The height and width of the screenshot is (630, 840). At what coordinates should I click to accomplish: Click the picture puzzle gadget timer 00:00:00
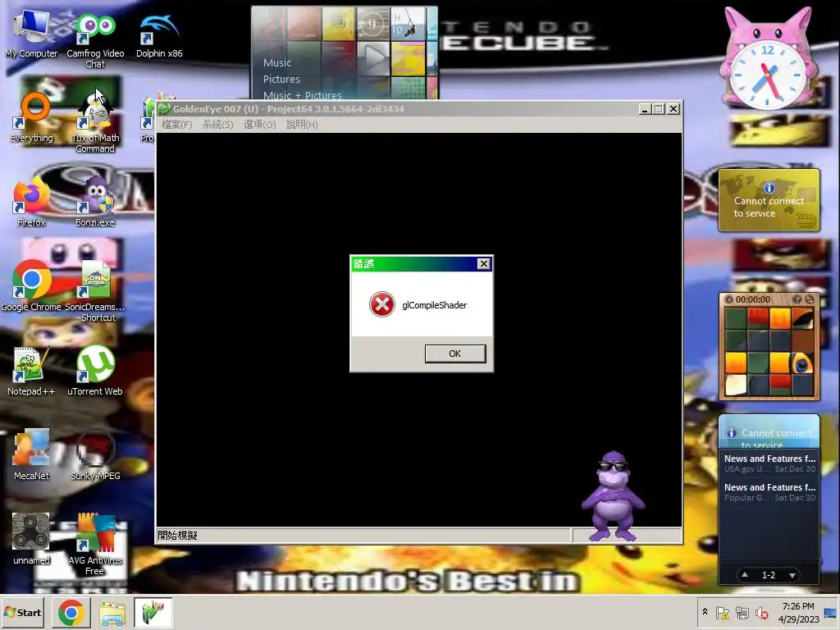click(x=753, y=299)
